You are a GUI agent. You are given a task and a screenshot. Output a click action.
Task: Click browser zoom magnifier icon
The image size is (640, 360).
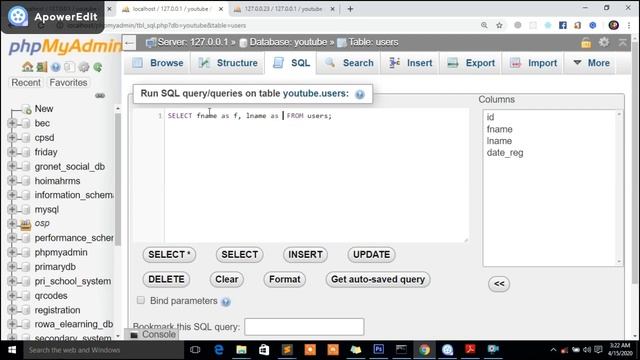pyautogui.click(x=484, y=25)
